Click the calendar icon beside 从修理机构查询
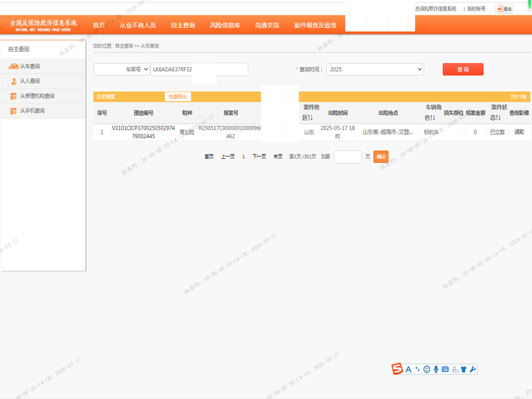532x399 pixels. coord(13,96)
